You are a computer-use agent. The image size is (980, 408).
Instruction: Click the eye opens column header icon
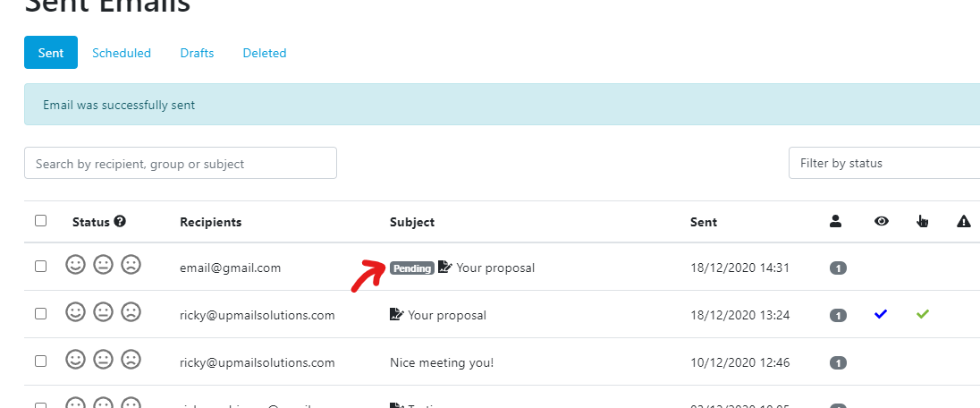(x=882, y=221)
